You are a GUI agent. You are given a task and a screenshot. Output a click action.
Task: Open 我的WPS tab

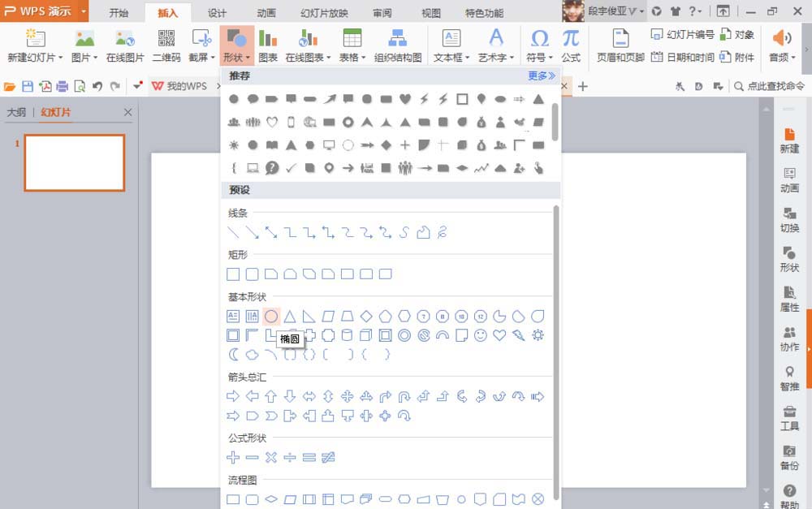pos(179,86)
